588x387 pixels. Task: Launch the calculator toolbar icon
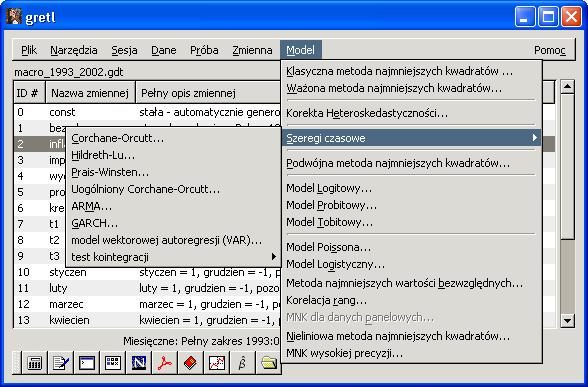34,363
